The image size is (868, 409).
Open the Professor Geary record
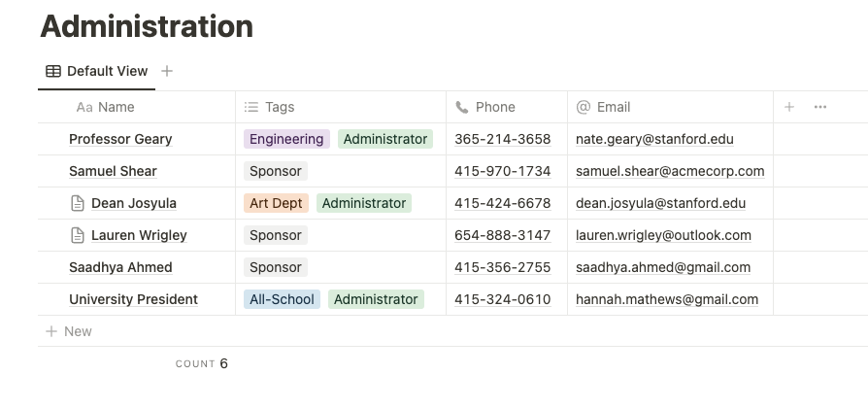pyautogui.click(x=120, y=139)
